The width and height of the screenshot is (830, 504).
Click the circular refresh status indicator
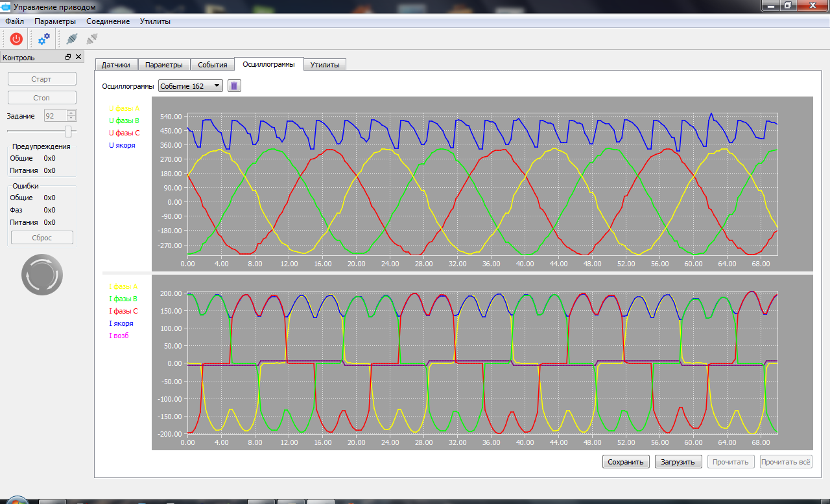click(x=42, y=275)
